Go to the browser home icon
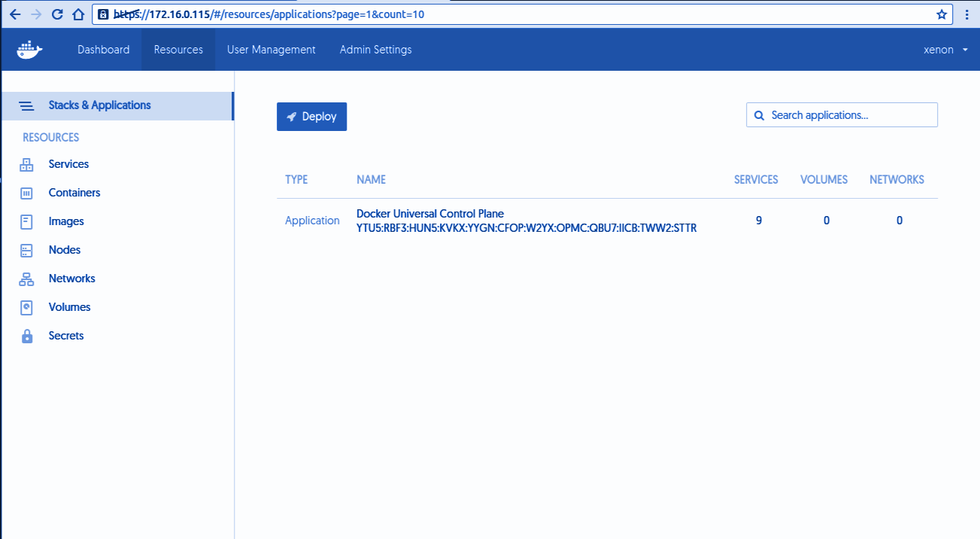The image size is (980, 539). [78, 14]
